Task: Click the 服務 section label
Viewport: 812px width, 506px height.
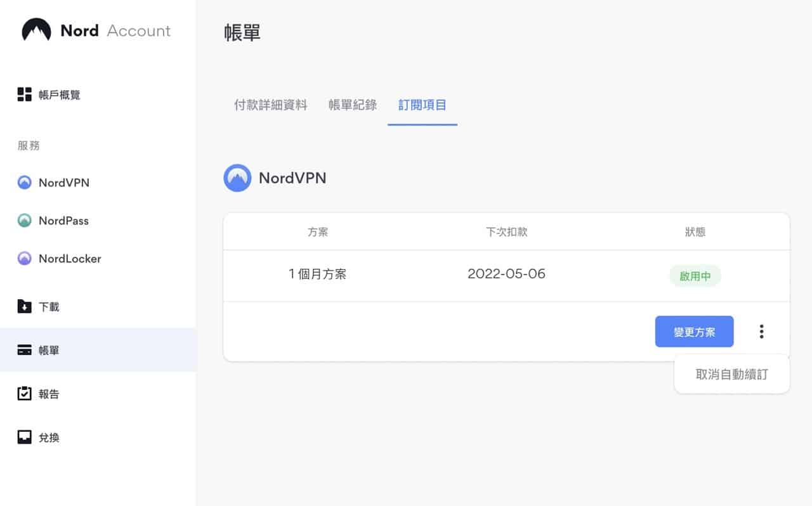Action: coord(29,145)
